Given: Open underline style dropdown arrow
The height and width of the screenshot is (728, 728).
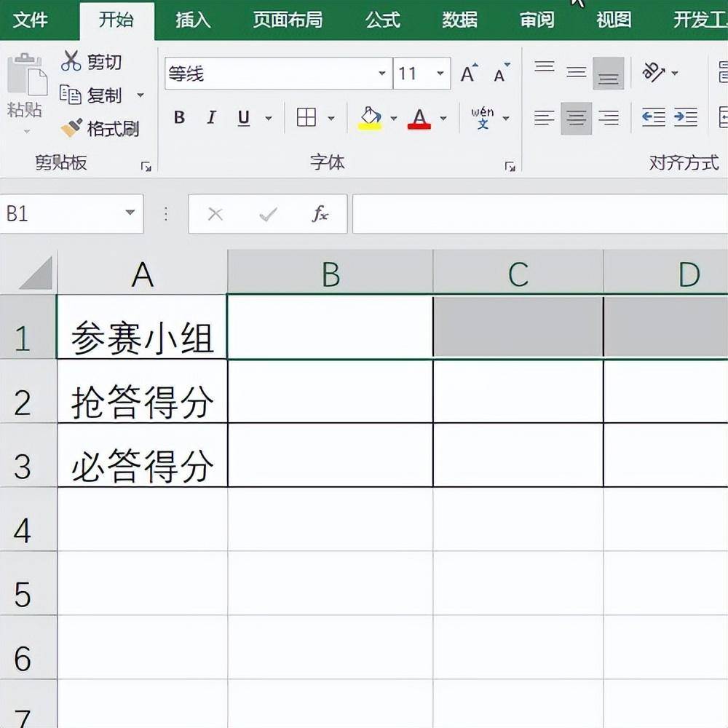Looking at the screenshot, I should tap(269, 118).
